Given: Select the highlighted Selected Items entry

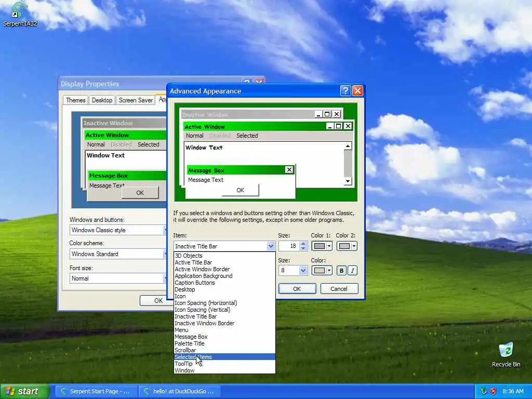Looking at the screenshot, I should (x=224, y=357).
